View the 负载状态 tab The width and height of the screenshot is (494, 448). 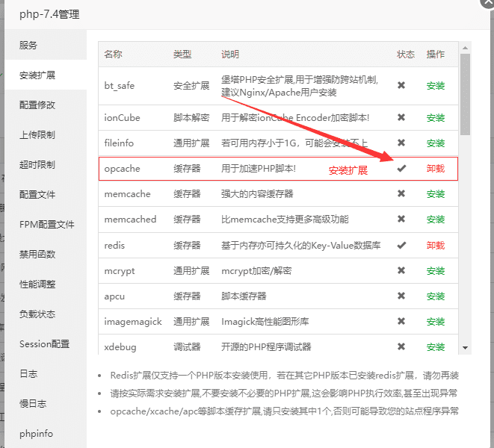(x=46, y=314)
